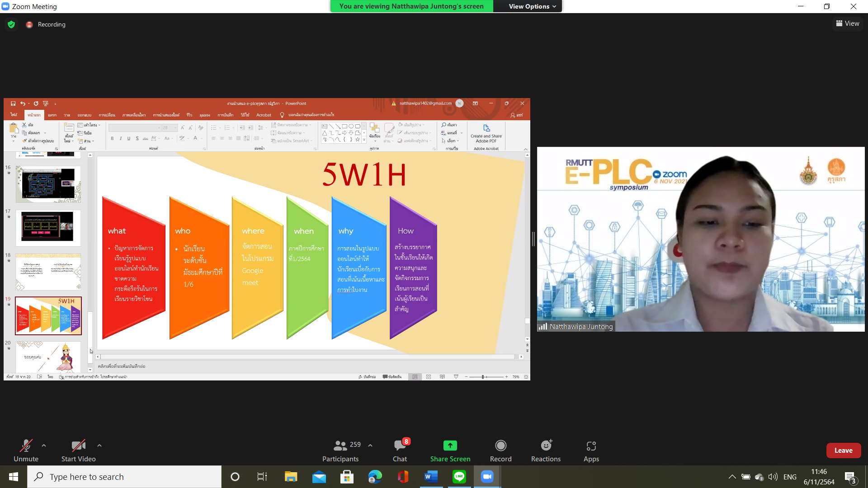Image resolution: width=868 pixels, height=488 pixels.
Task: Click Notes (บันทึกย่อ) in status bar
Action: [x=367, y=377]
